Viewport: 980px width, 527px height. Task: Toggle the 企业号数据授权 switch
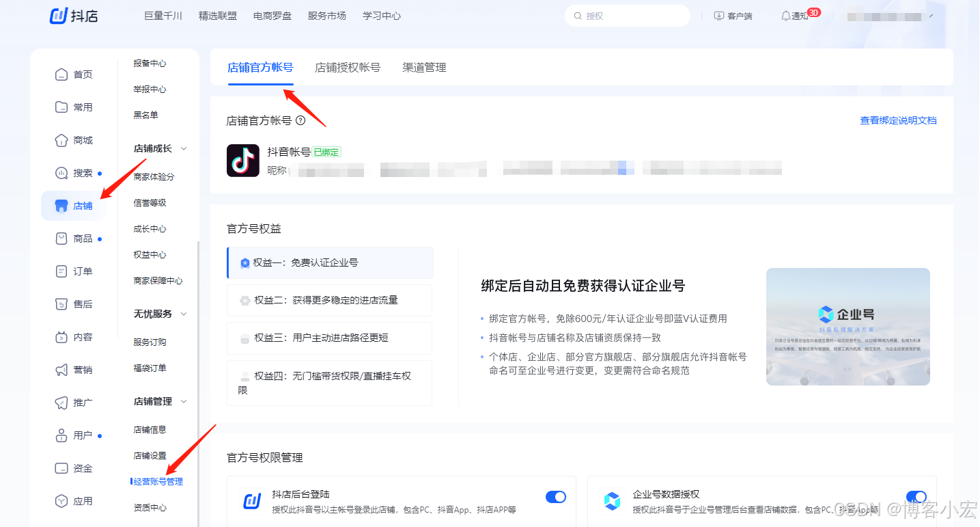click(916, 497)
